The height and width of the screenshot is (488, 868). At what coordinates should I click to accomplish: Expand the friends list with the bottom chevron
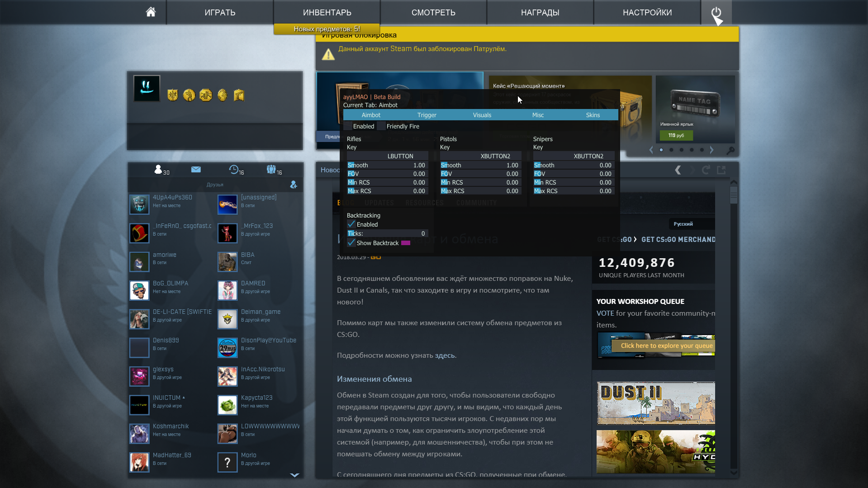point(294,475)
